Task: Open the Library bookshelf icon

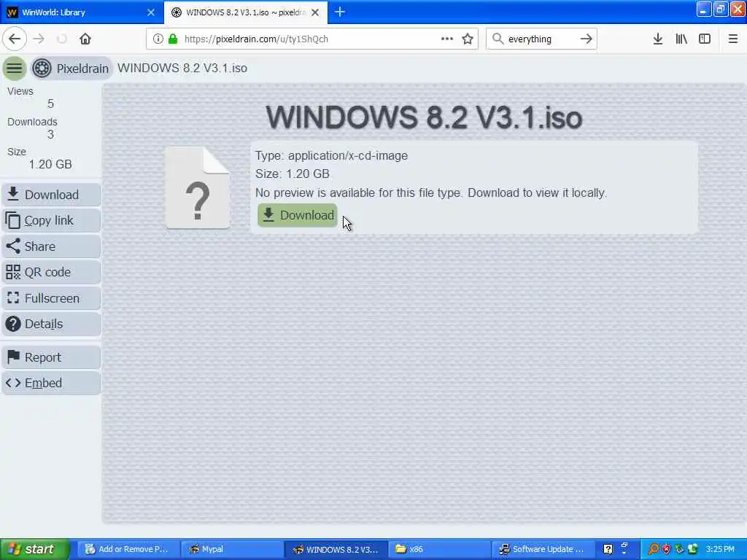Action: coord(681,39)
